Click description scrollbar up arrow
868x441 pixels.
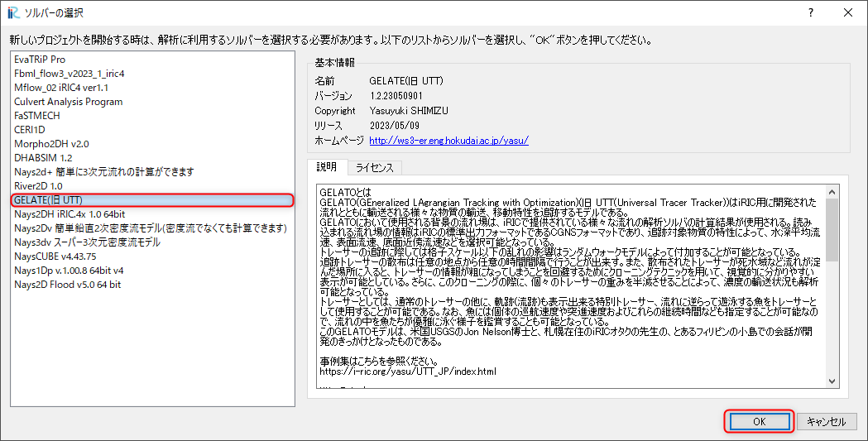832,191
